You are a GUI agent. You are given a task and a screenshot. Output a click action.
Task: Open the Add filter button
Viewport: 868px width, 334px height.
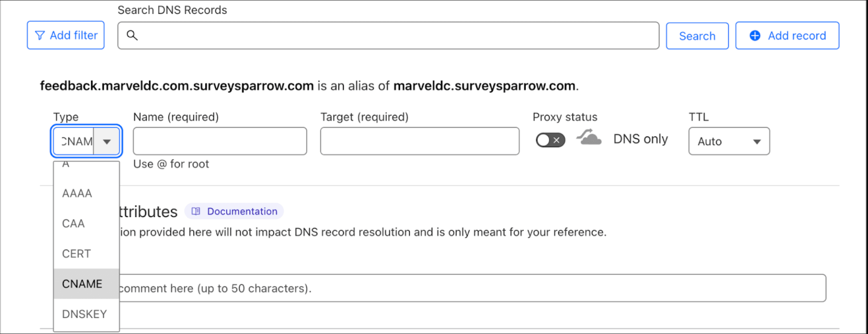[x=66, y=35]
